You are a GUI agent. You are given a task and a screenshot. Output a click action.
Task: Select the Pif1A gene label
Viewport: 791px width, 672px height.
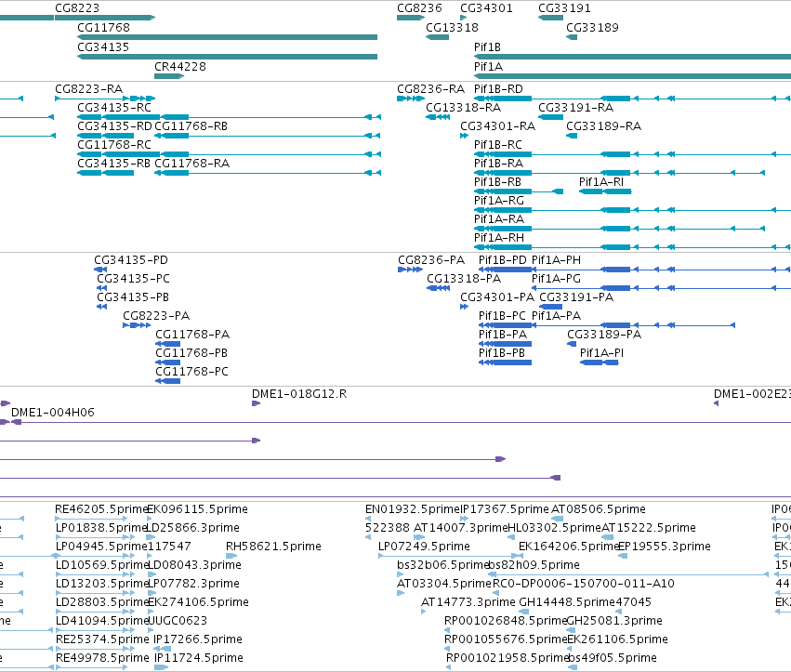[488, 67]
